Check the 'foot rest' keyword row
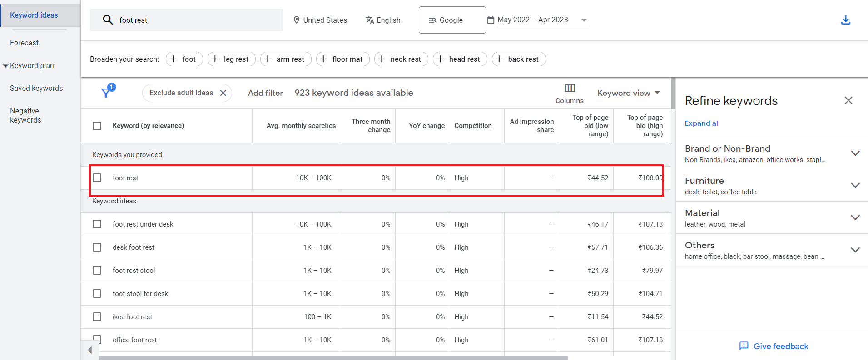The width and height of the screenshot is (868, 360). (97, 178)
